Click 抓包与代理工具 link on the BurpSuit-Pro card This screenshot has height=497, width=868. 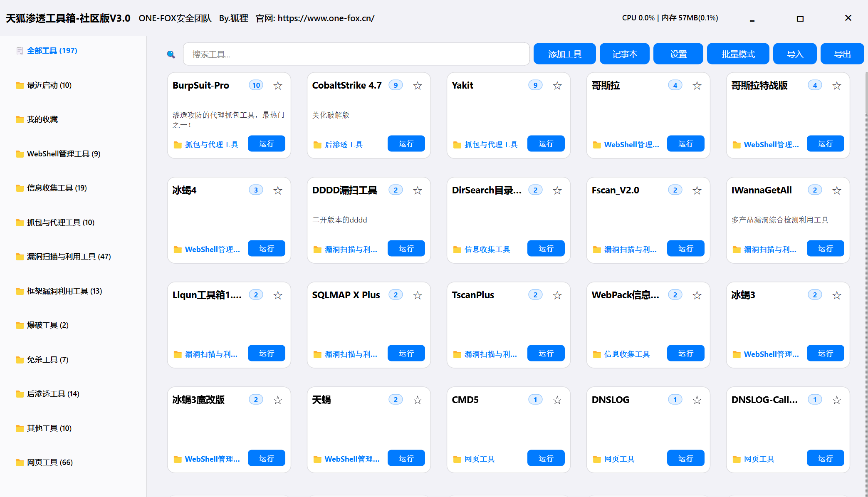(211, 145)
